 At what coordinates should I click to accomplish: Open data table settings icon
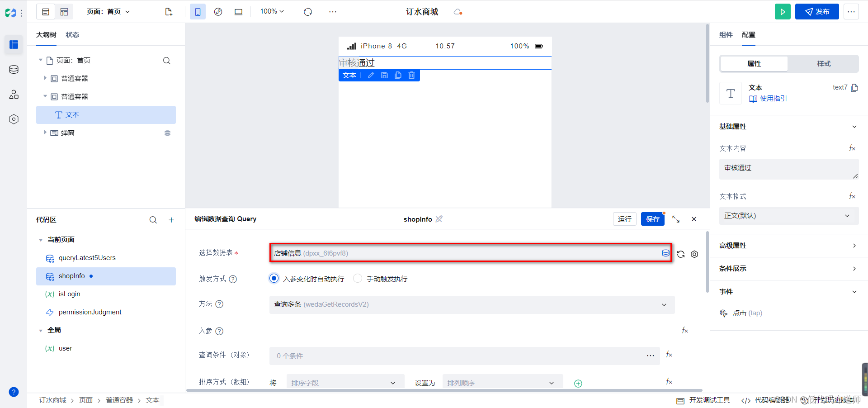694,254
